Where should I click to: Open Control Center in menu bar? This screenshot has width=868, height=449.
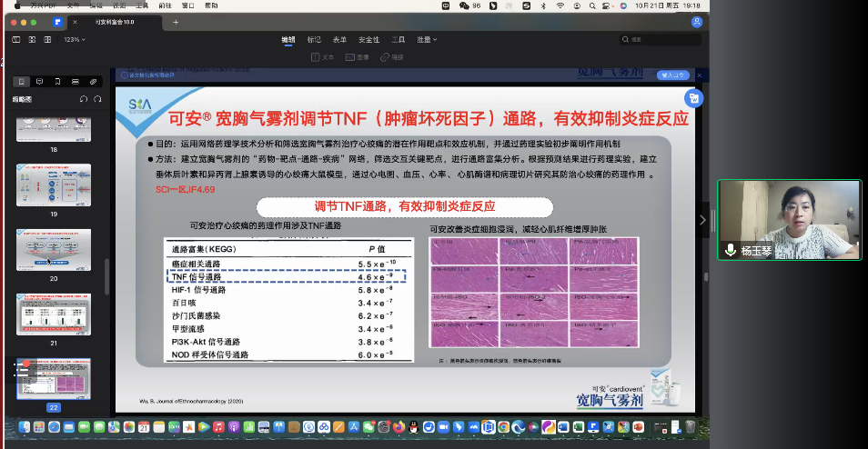click(607, 5)
